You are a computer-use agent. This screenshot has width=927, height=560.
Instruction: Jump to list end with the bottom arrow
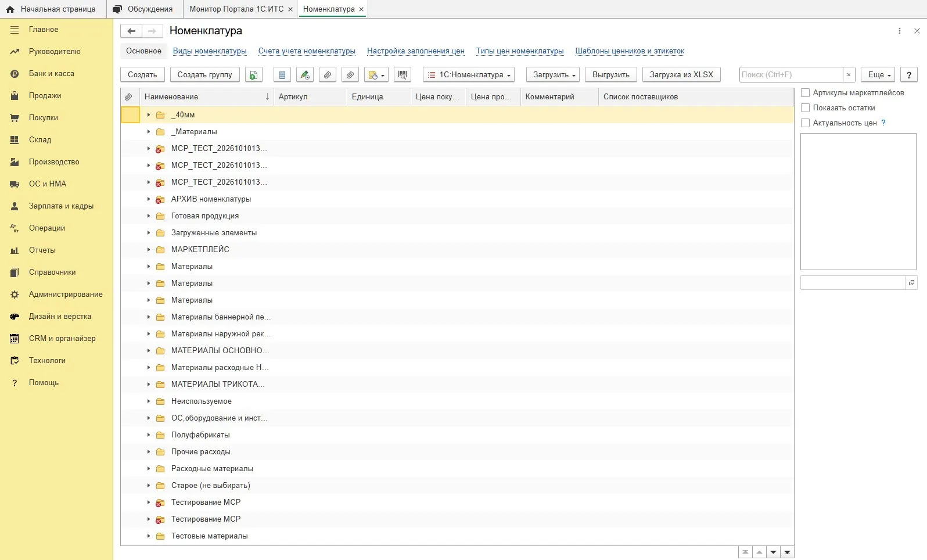(787, 552)
